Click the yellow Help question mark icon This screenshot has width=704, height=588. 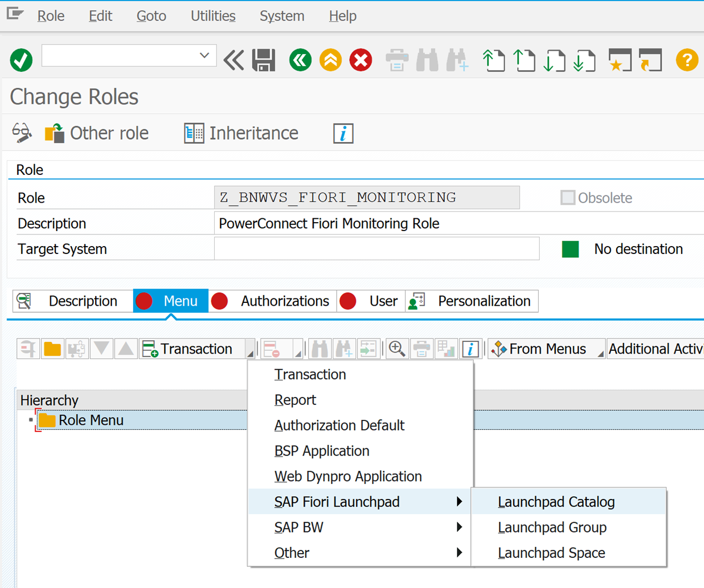687,60
